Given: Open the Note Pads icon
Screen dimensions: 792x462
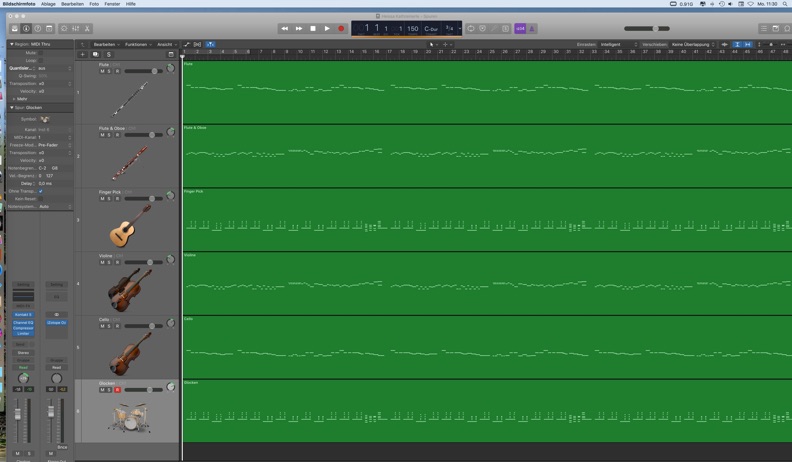Looking at the screenshot, I should click(775, 29).
